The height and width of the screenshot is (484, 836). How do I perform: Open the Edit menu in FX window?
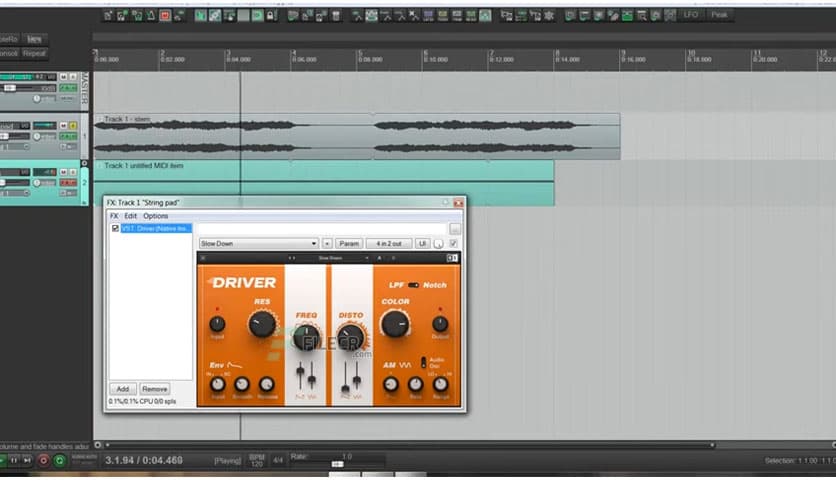tap(131, 216)
